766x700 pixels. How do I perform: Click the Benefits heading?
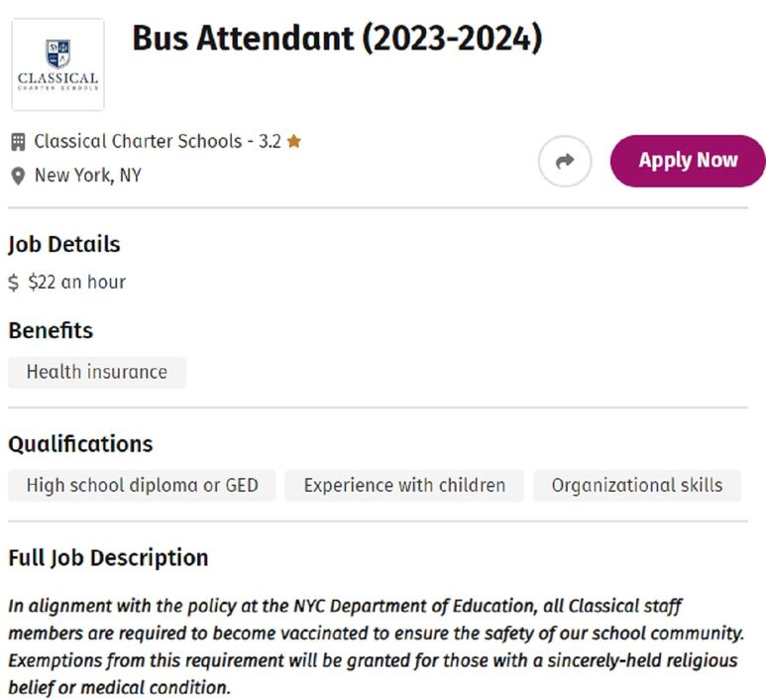coord(51,330)
